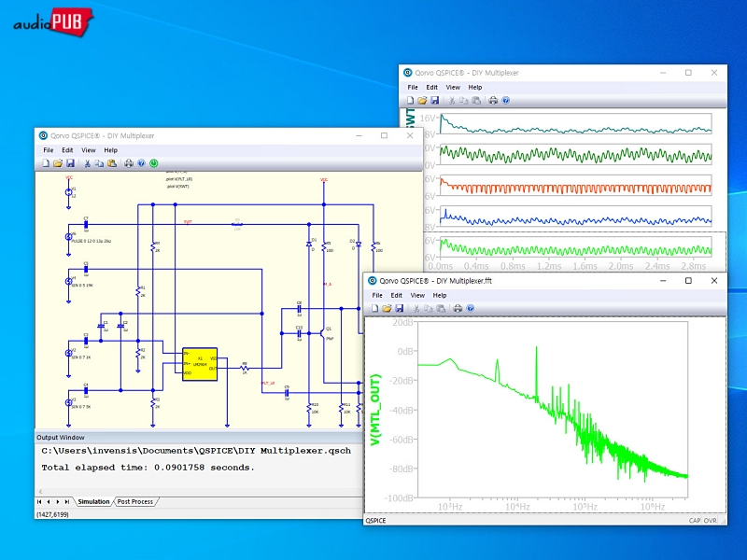The width and height of the screenshot is (747, 560).
Task: Click the 'Total elapsed time' output line
Action: [x=148, y=468]
